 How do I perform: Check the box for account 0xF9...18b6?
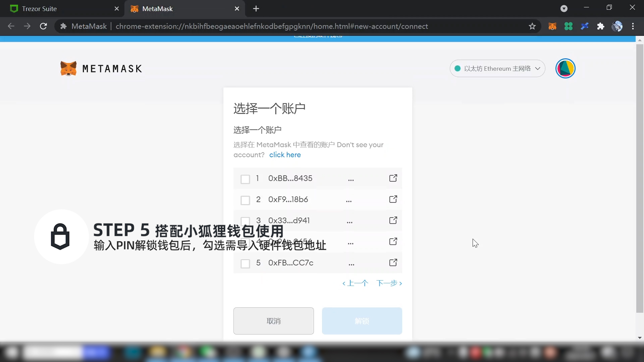point(245,200)
